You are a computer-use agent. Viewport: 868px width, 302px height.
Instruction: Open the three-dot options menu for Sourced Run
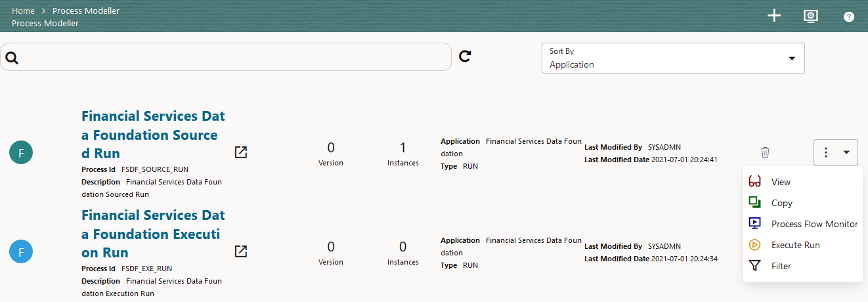836,152
